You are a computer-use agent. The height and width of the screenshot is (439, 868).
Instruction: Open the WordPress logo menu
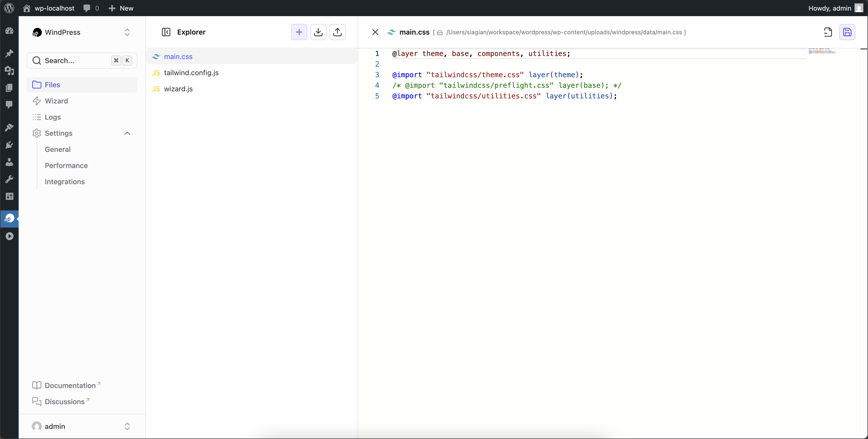pyautogui.click(x=9, y=8)
